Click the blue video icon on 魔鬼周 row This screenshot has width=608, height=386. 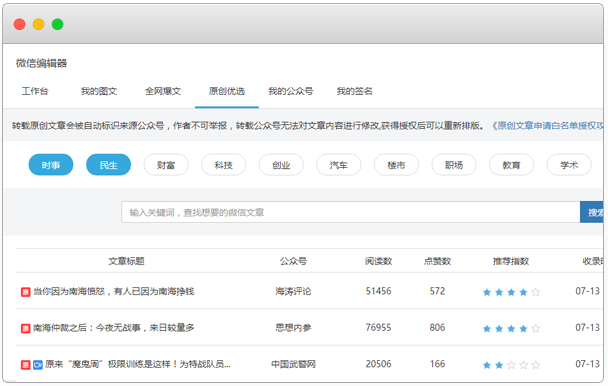pyautogui.click(x=38, y=365)
